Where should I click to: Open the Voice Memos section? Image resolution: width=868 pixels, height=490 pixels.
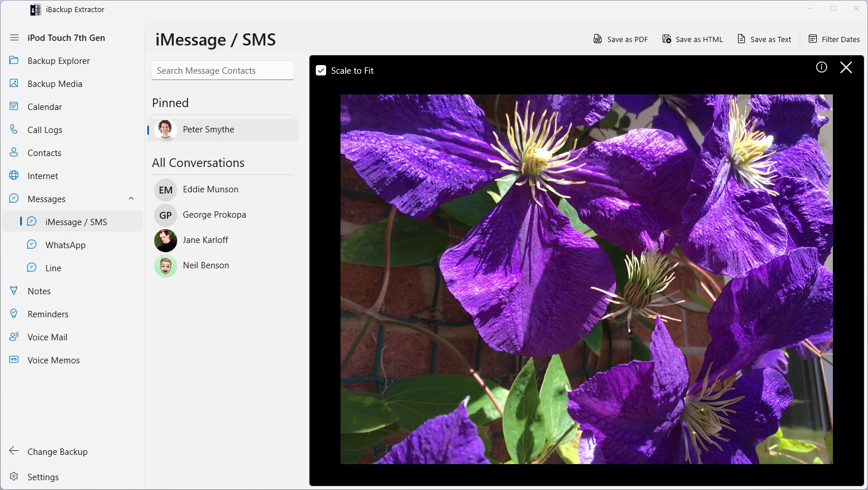(53, 360)
